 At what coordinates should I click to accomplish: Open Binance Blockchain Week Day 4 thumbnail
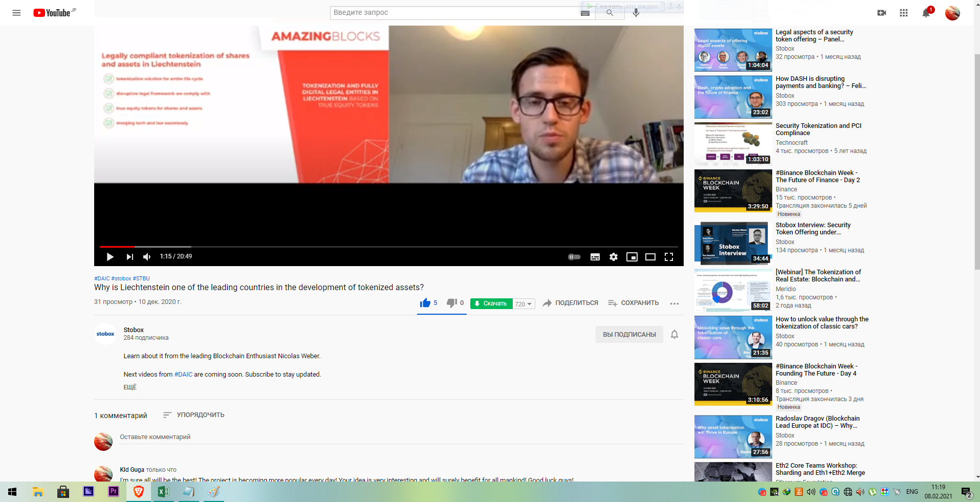coord(733,384)
